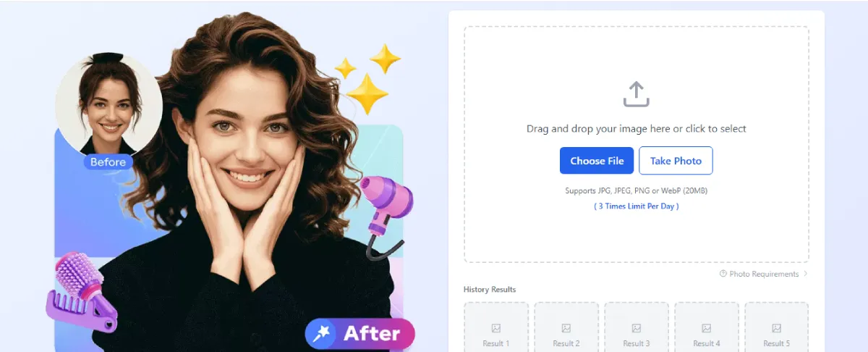
Task: Select the Result 2 history placeholder
Action: click(566, 327)
